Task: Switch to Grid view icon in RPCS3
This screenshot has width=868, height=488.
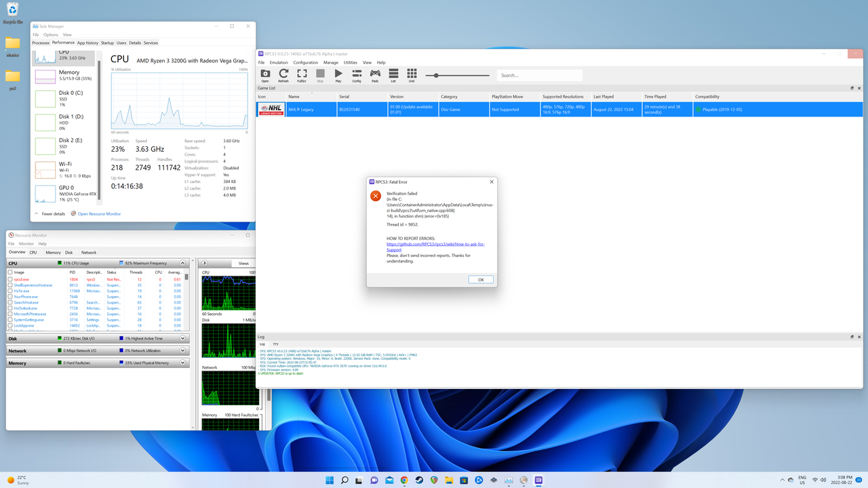Action: (412, 74)
